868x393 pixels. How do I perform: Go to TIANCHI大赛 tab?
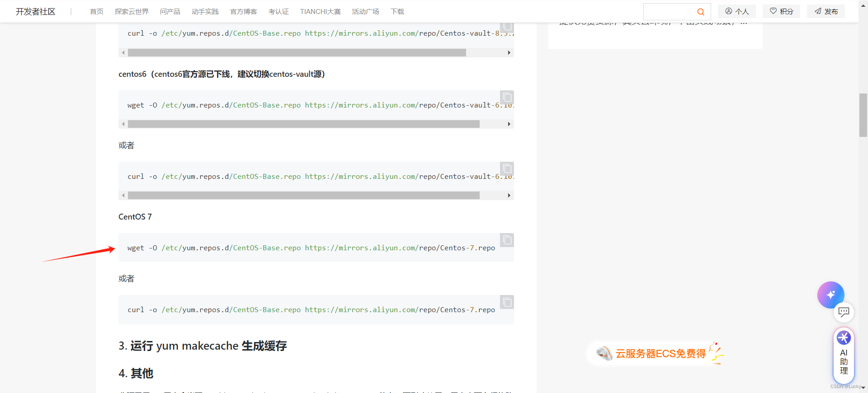320,12
